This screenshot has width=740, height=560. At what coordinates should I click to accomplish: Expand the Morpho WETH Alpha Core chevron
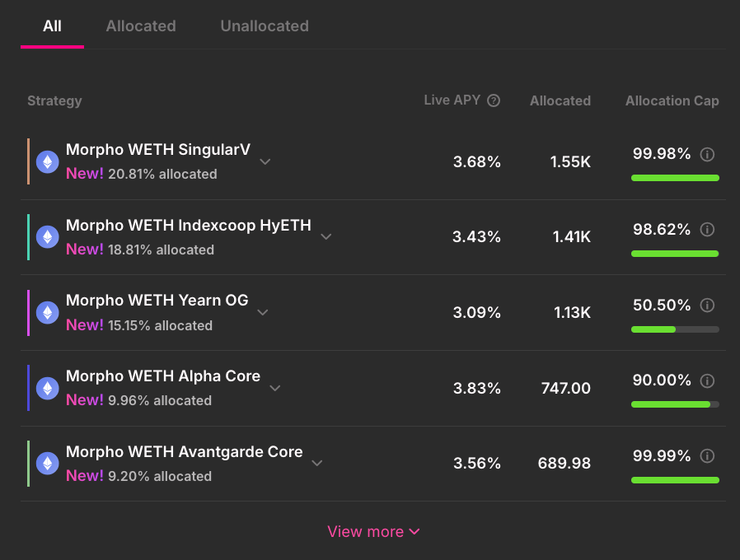(x=275, y=388)
